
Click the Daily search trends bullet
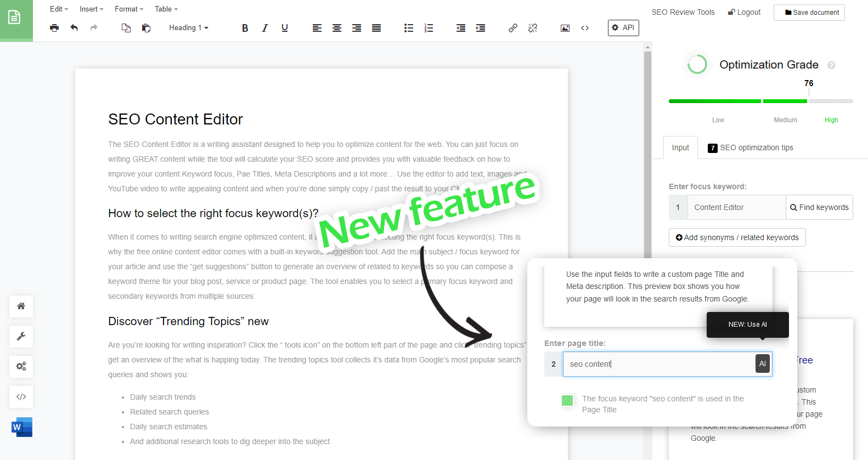click(162, 397)
